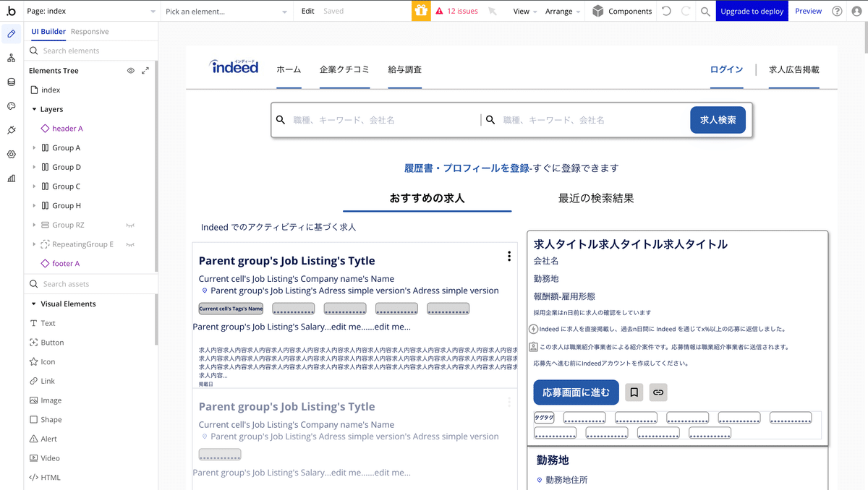Select the index page in tree
The image size is (868, 490).
click(45, 90)
